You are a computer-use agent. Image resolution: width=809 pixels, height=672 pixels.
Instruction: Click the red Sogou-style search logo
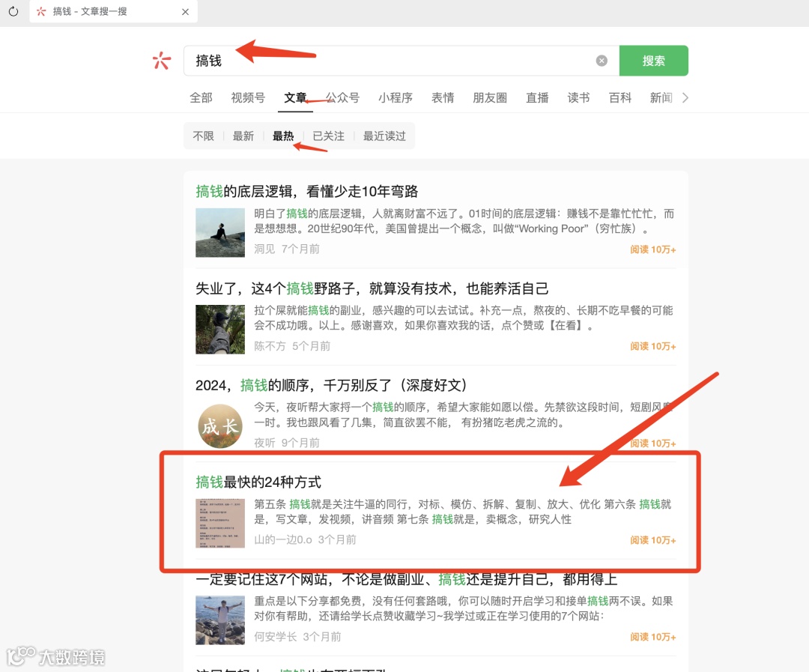[162, 61]
